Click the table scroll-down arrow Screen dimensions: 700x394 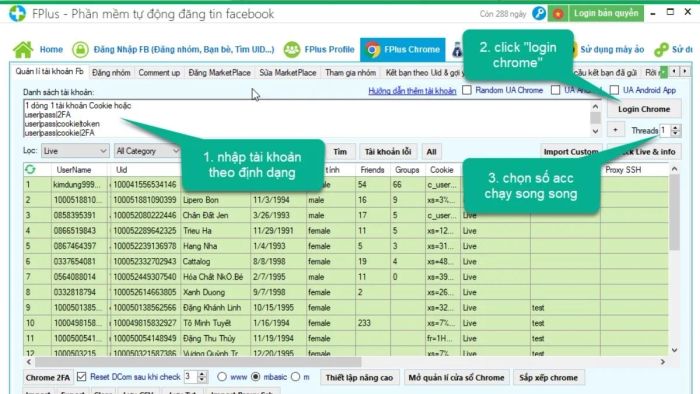675,350
